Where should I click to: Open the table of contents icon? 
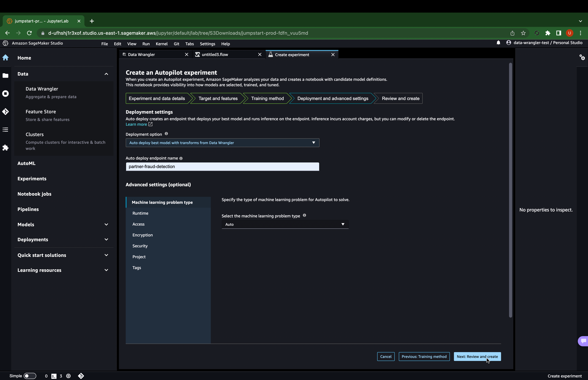coord(5,130)
